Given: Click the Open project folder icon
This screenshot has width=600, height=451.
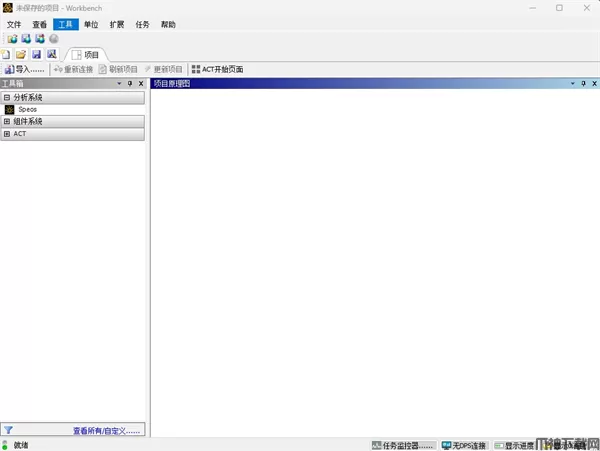Looking at the screenshot, I should (21, 54).
